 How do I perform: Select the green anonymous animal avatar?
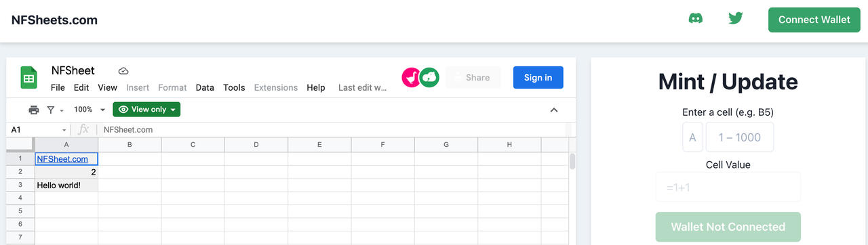point(429,78)
